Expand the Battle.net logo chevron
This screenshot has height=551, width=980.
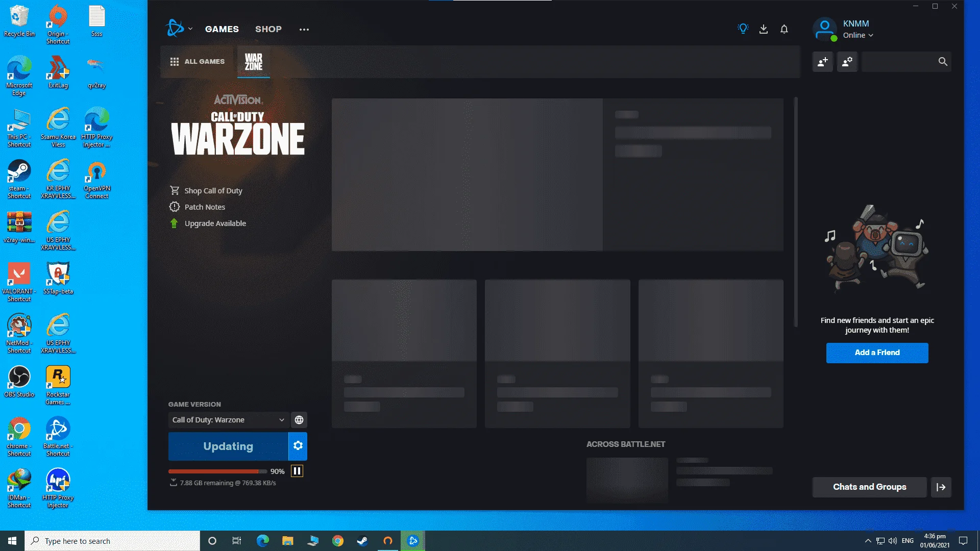(190, 29)
